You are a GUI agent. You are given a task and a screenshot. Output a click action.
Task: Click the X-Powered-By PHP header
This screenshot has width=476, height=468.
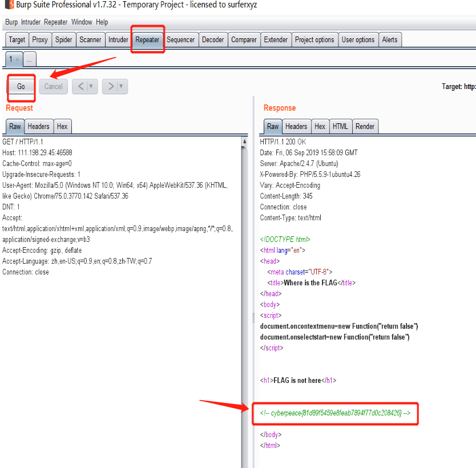(x=310, y=175)
